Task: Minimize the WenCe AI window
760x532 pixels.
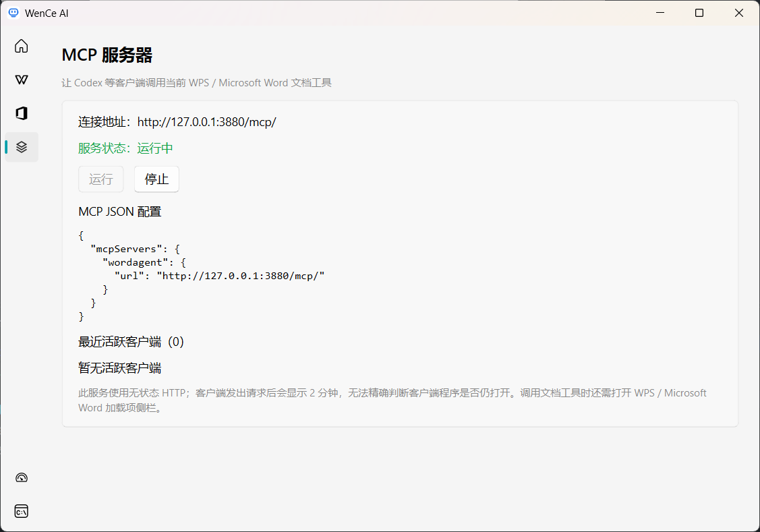Action: [660, 13]
